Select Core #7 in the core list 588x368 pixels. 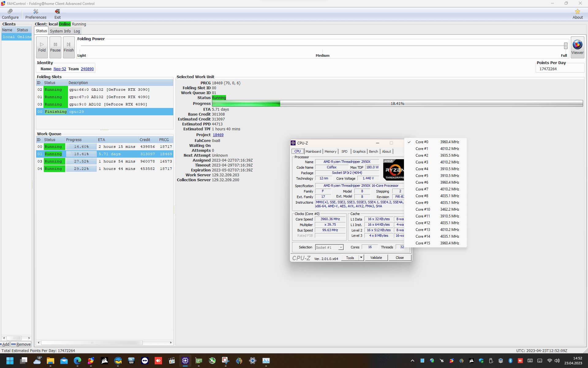(435, 189)
